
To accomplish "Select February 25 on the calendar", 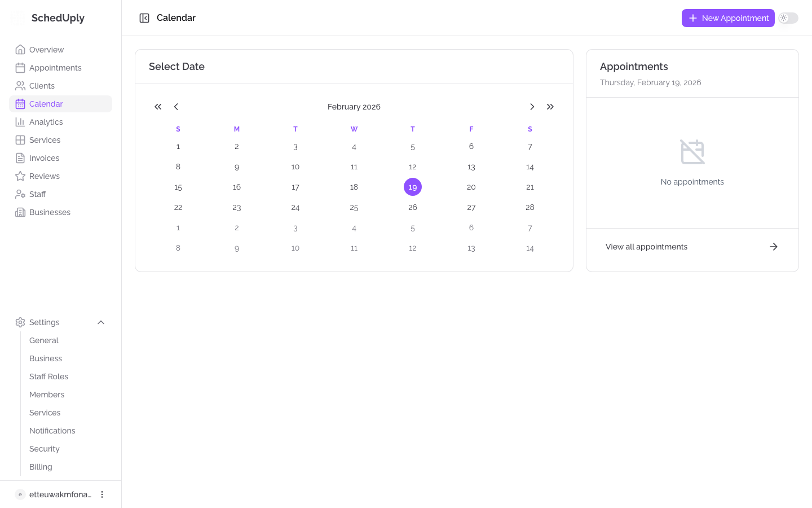I will pyautogui.click(x=354, y=207).
